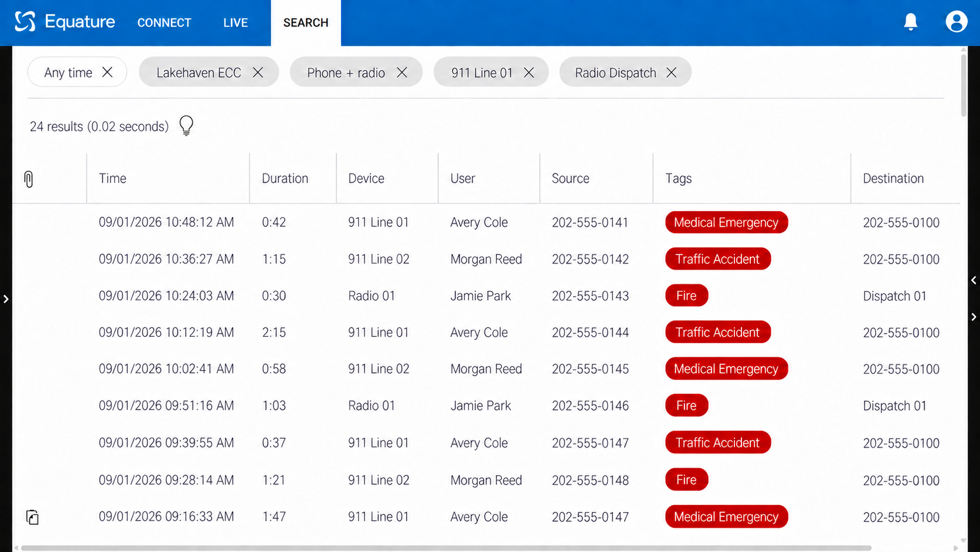Expand the left side panel arrow
The height and width of the screenshot is (552, 980).
(x=6, y=299)
